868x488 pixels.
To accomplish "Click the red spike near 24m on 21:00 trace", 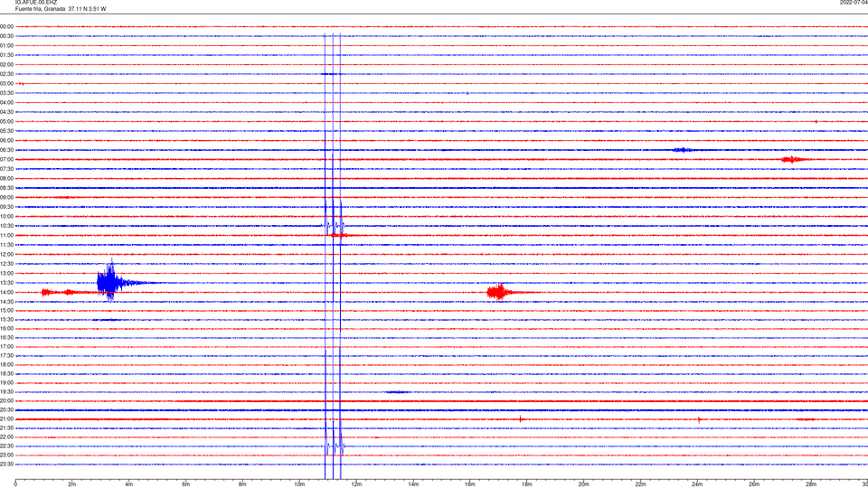I will click(699, 419).
